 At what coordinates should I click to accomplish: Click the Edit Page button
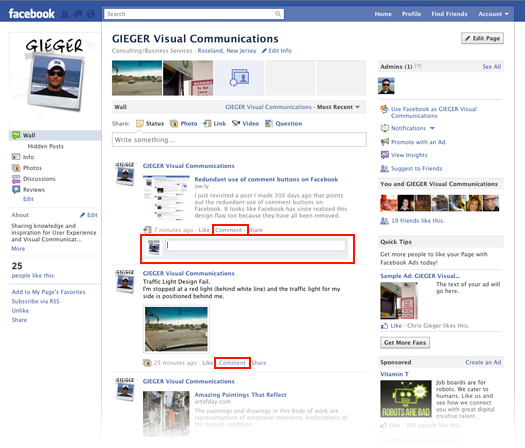click(x=482, y=38)
